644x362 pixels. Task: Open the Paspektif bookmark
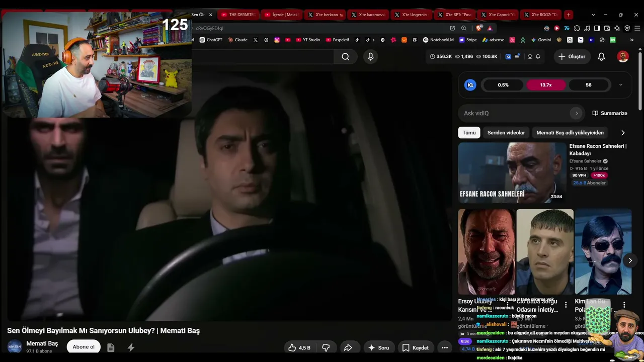click(338, 40)
